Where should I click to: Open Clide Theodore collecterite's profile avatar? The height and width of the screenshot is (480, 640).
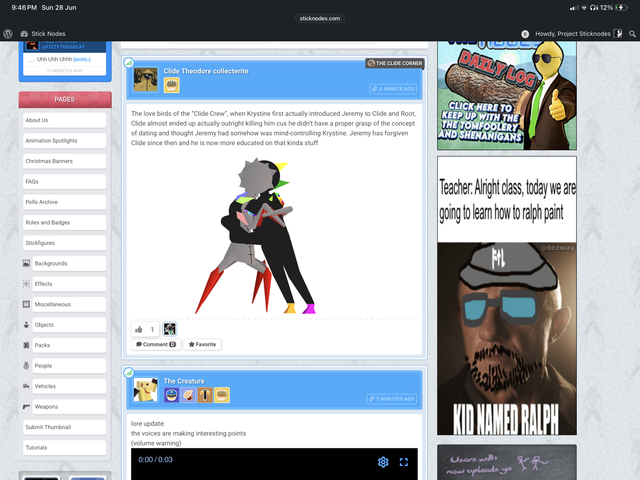coord(146,80)
